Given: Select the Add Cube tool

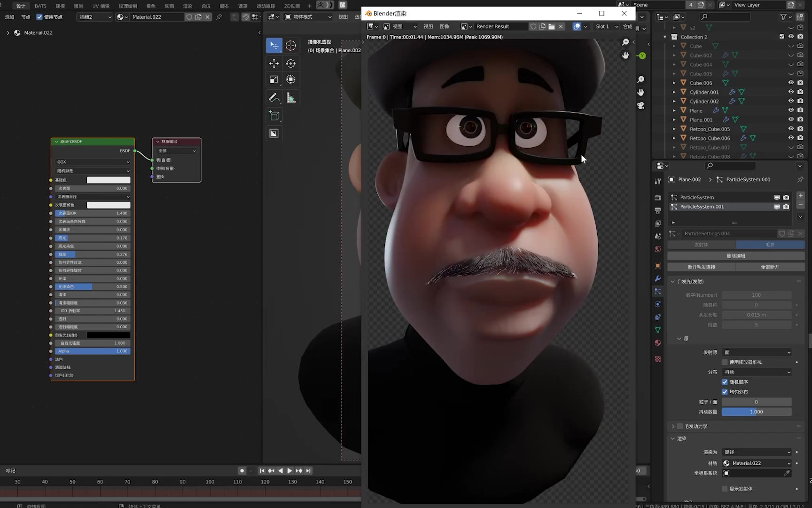Looking at the screenshot, I should point(274,116).
